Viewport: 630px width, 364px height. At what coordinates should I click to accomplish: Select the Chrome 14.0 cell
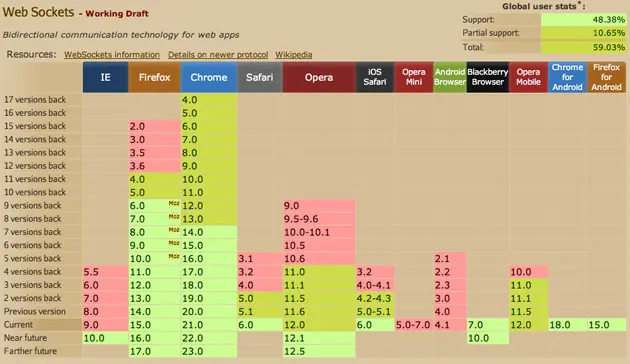[209, 232]
